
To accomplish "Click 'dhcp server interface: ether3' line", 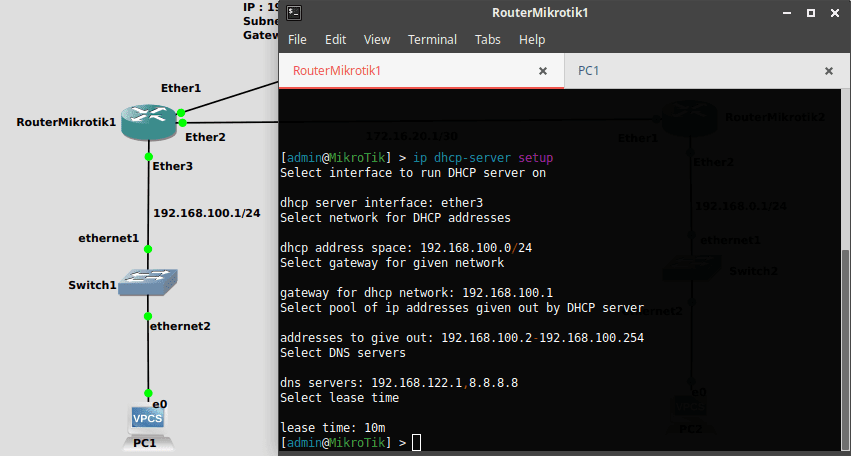I will (382, 203).
